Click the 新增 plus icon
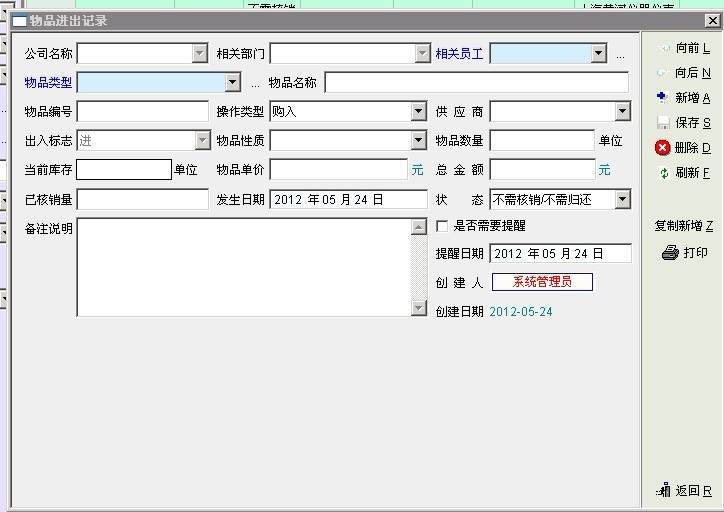Viewport: 724px width, 512px height. (x=662, y=97)
